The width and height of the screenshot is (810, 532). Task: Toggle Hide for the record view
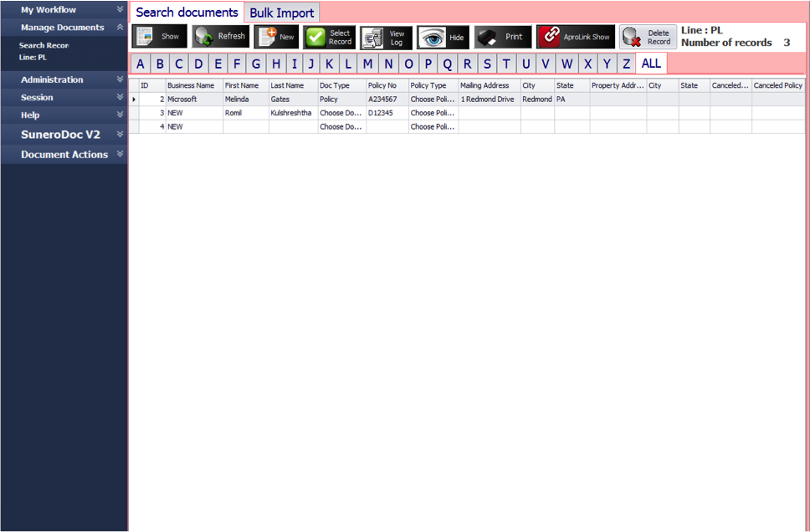443,37
